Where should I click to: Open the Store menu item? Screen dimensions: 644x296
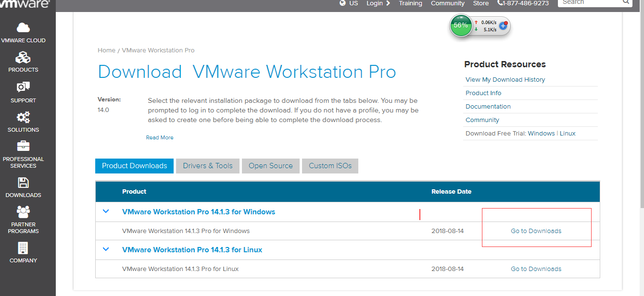481,3
